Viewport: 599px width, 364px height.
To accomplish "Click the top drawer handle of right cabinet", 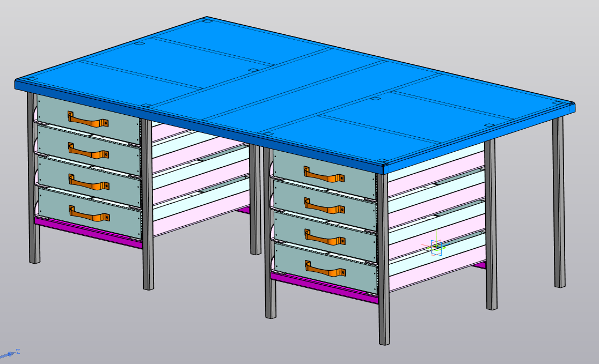I will pos(324,174).
